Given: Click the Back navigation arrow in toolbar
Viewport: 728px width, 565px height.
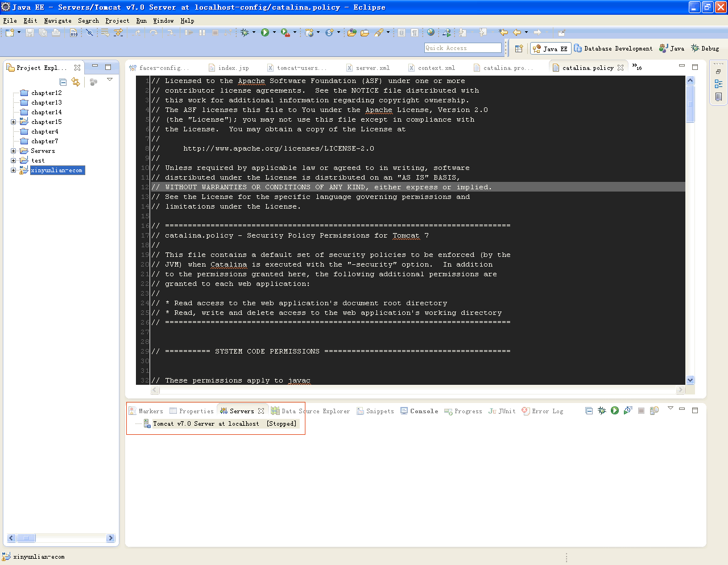Looking at the screenshot, I should point(517,33).
